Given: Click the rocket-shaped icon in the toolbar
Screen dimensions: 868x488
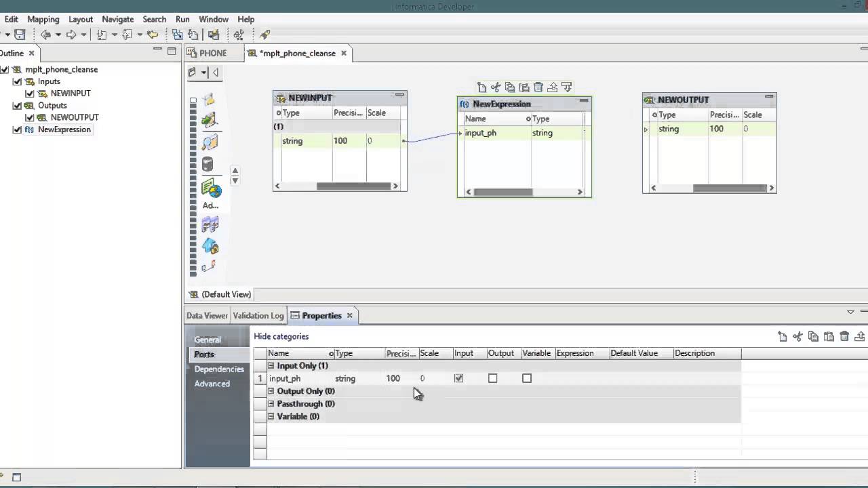Looking at the screenshot, I should [264, 35].
